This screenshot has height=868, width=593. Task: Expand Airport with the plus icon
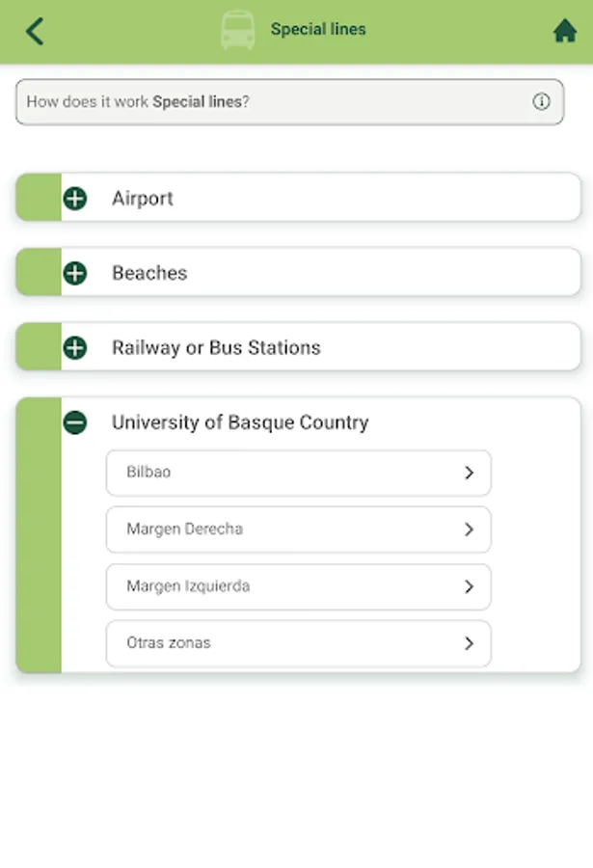click(x=75, y=199)
